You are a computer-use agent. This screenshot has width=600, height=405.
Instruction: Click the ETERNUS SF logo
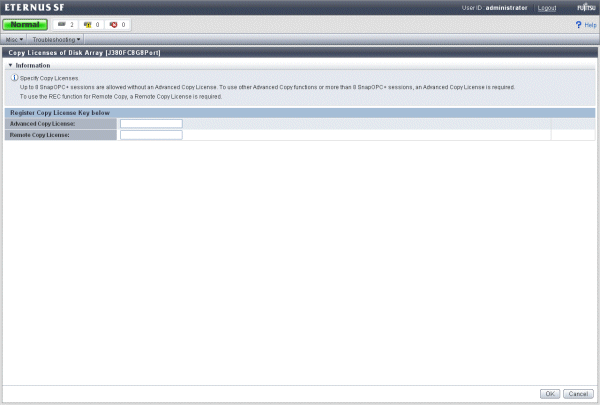(34, 7)
